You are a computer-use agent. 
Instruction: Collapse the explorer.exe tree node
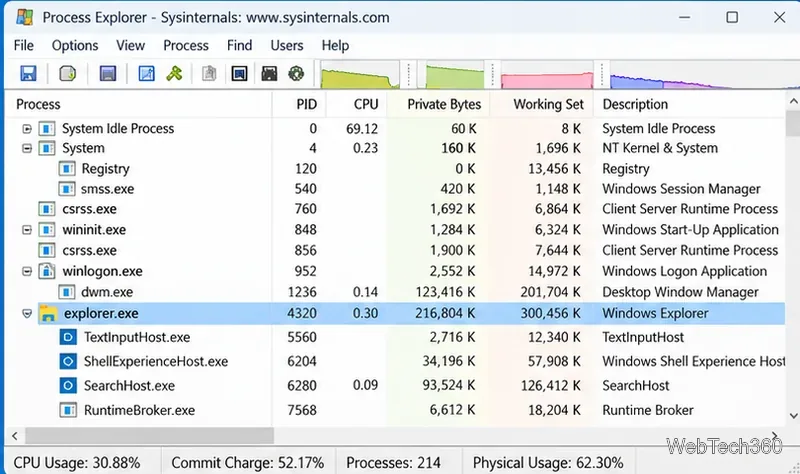pyautogui.click(x=27, y=314)
